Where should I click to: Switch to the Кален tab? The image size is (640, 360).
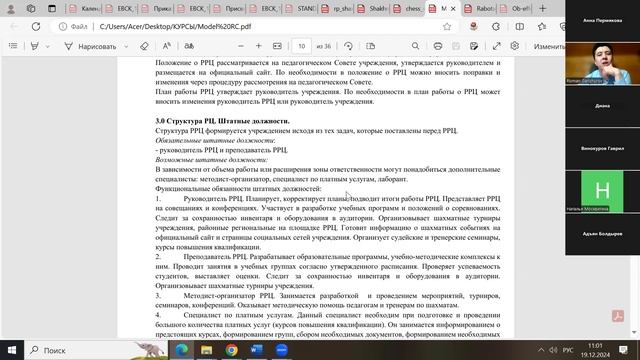click(84, 8)
